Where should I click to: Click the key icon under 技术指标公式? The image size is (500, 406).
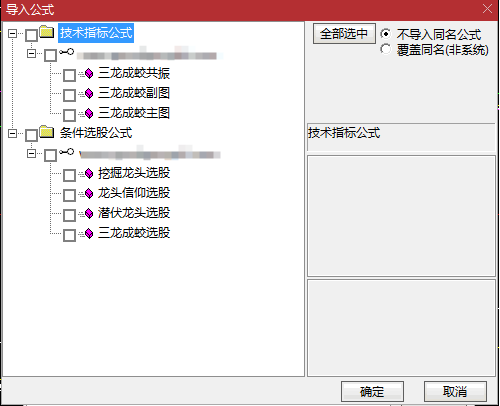(x=66, y=52)
